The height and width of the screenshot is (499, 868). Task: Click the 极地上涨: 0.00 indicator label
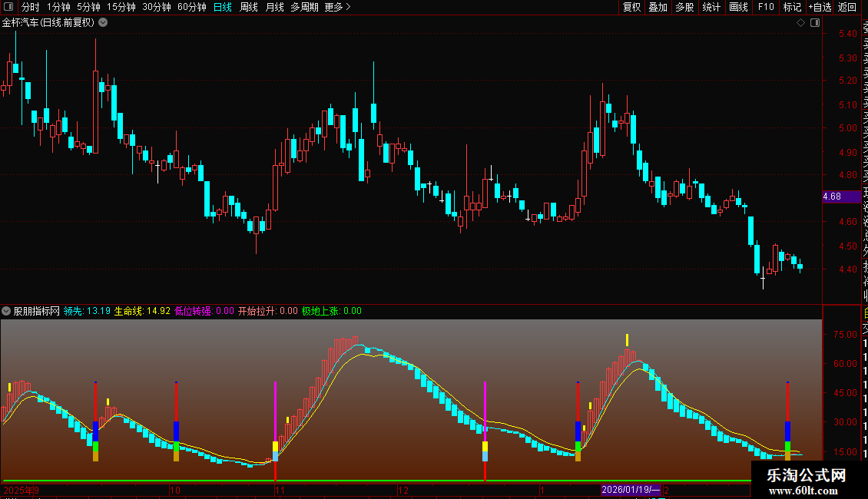(x=332, y=311)
